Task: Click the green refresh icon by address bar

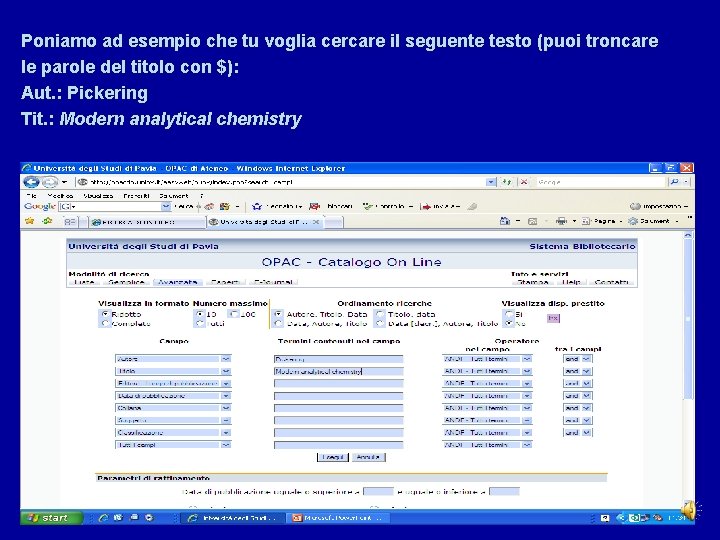Action: pyautogui.click(x=506, y=182)
